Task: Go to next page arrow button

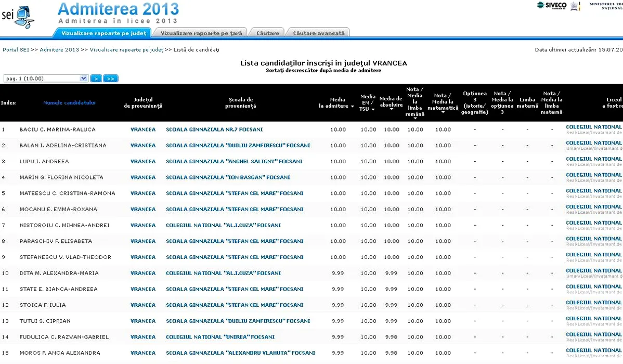Action: click(x=96, y=79)
